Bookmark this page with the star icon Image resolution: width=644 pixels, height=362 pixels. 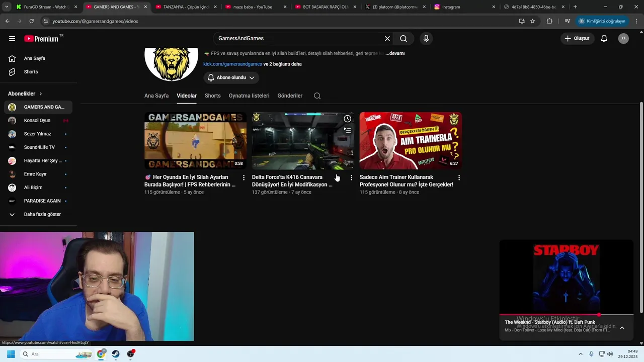click(x=532, y=21)
